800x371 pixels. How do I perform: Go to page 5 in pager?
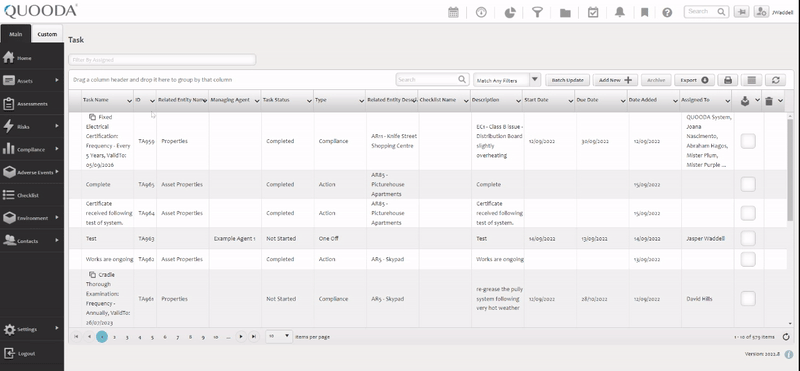coord(152,337)
